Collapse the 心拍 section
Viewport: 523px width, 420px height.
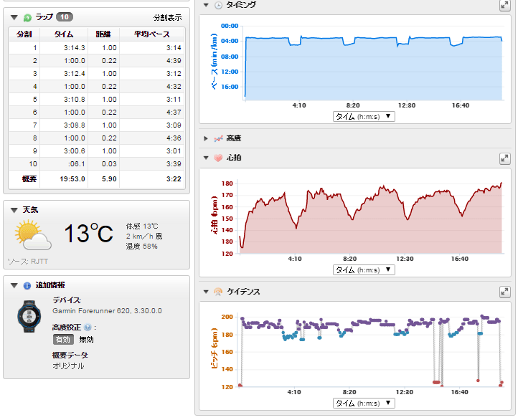point(206,158)
